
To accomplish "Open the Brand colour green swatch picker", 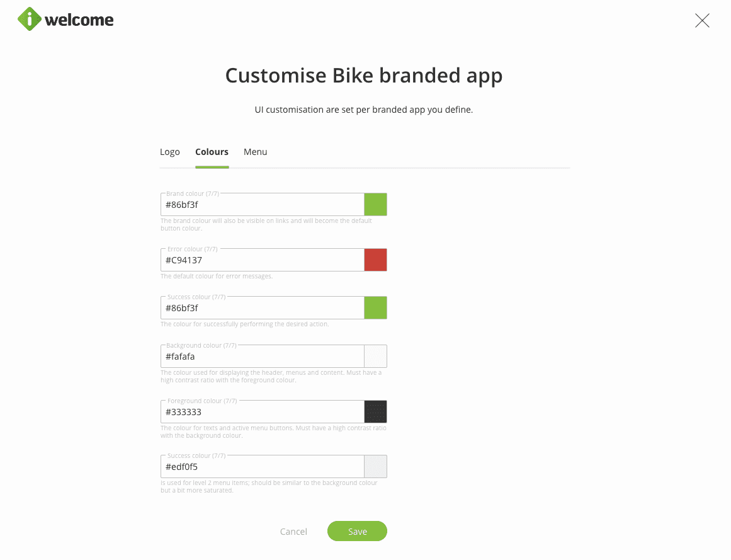I will pyautogui.click(x=376, y=205).
